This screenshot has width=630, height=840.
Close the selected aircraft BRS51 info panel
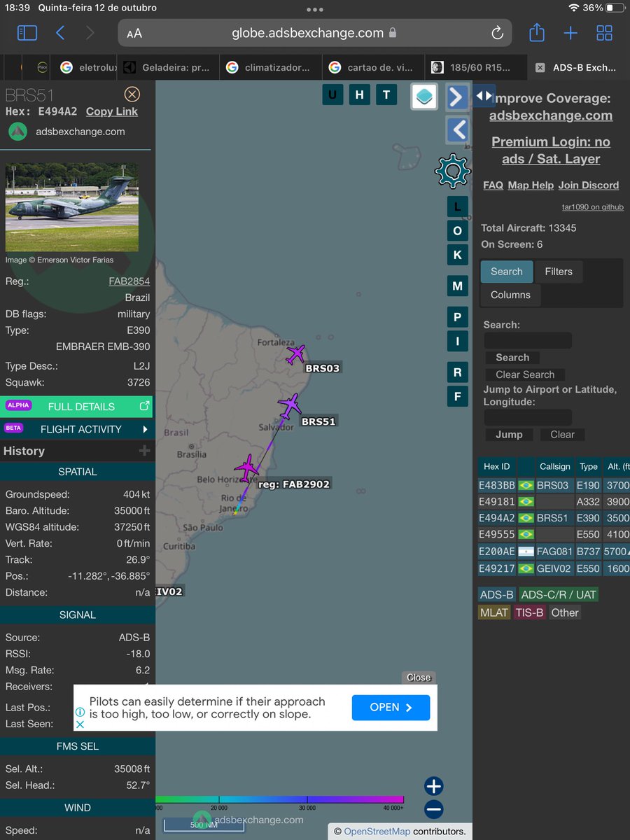click(x=132, y=94)
